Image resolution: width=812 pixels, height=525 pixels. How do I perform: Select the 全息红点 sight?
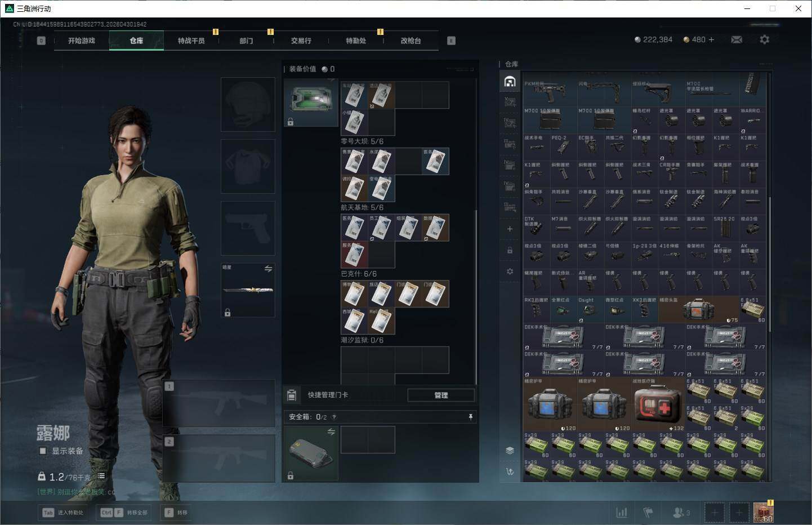coord(564,309)
